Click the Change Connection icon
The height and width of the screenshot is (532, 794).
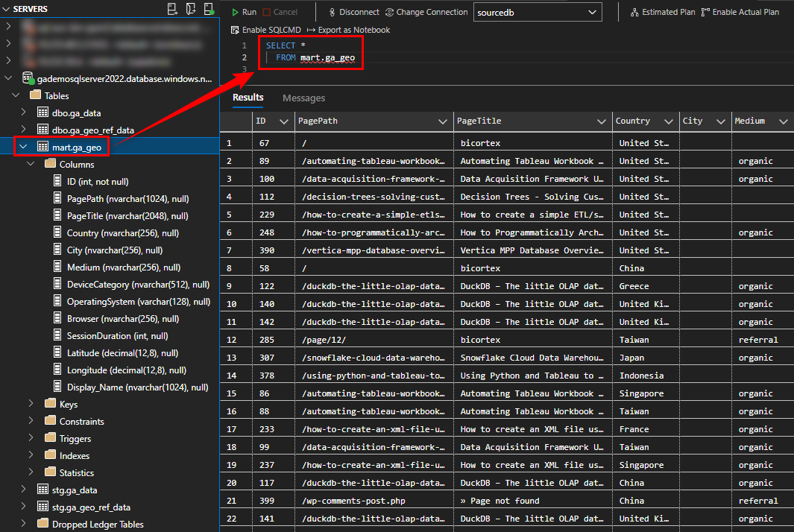[x=388, y=12]
